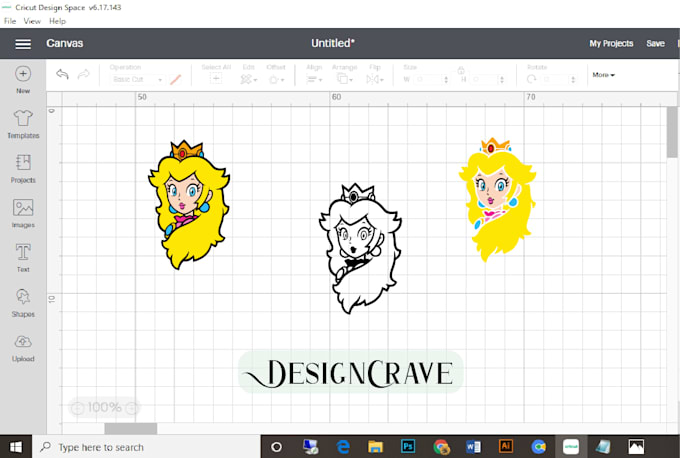The image size is (680, 458).
Task: Open Microsoft Word from taskbar
Action: point(473,447)
